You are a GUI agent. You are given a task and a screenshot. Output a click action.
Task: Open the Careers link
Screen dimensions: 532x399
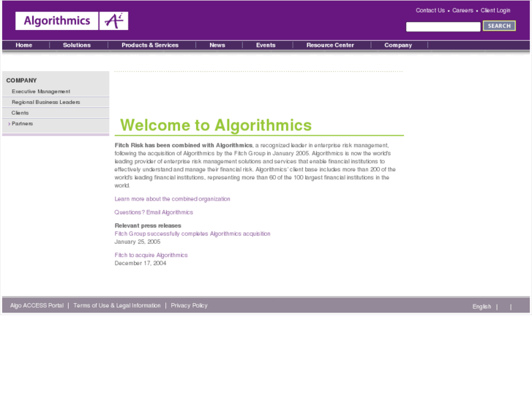(x=462, y=10)
